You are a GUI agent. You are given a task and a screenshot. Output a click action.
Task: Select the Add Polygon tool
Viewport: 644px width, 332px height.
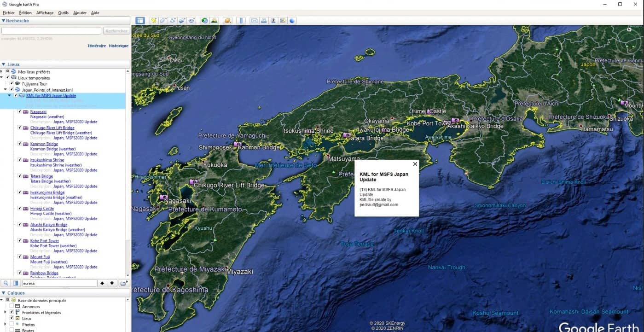(163, 21)
